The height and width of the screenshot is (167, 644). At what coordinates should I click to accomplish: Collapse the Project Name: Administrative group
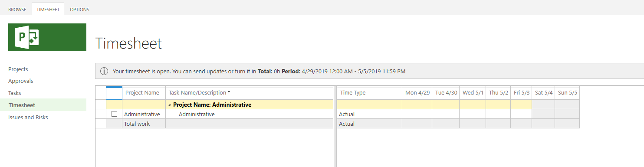170,105
